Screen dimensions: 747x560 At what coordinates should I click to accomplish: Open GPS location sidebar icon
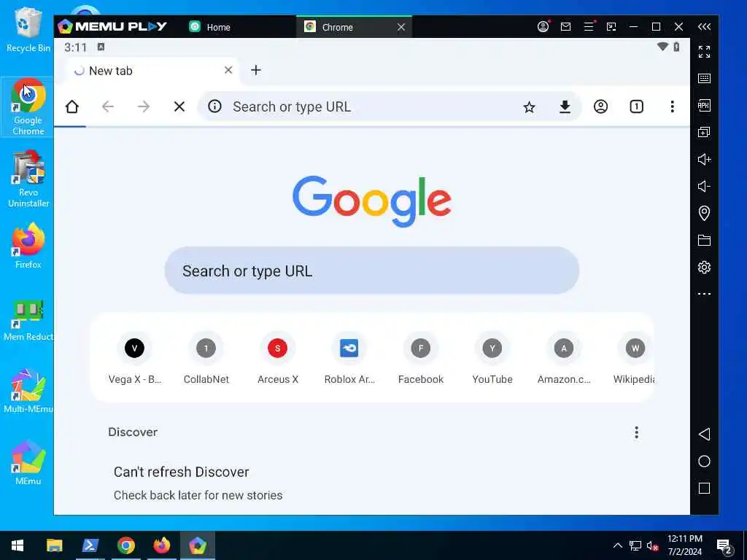tap(704, 213)
